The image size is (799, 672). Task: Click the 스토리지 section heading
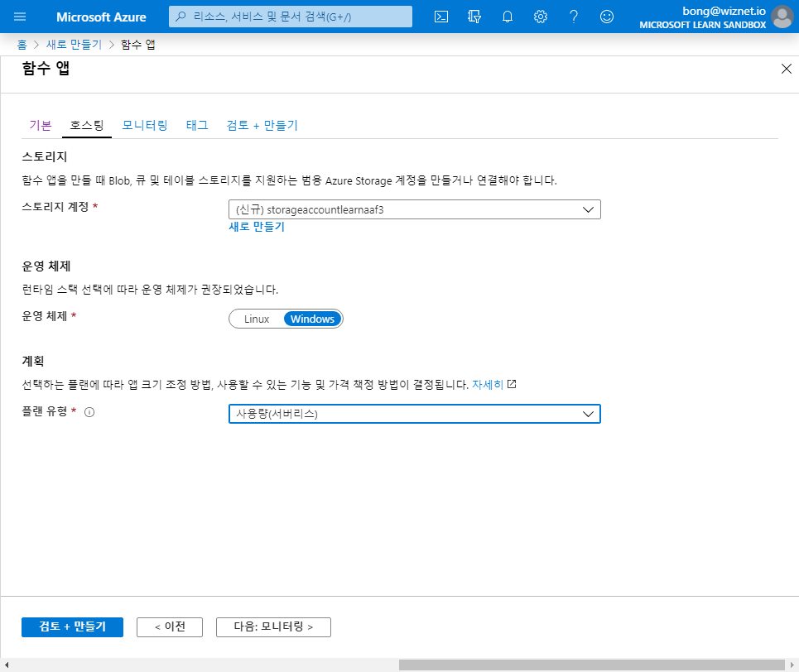45,157
